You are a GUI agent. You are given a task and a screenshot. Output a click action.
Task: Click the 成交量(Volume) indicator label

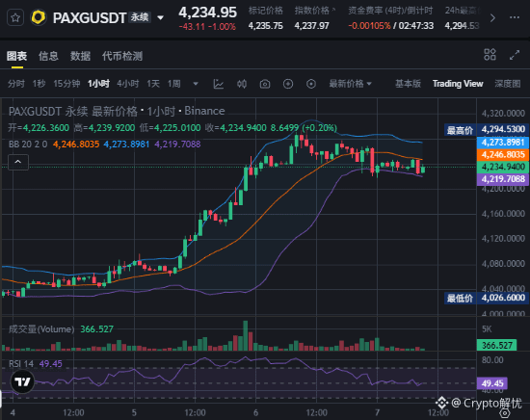[x=41, y=329]
